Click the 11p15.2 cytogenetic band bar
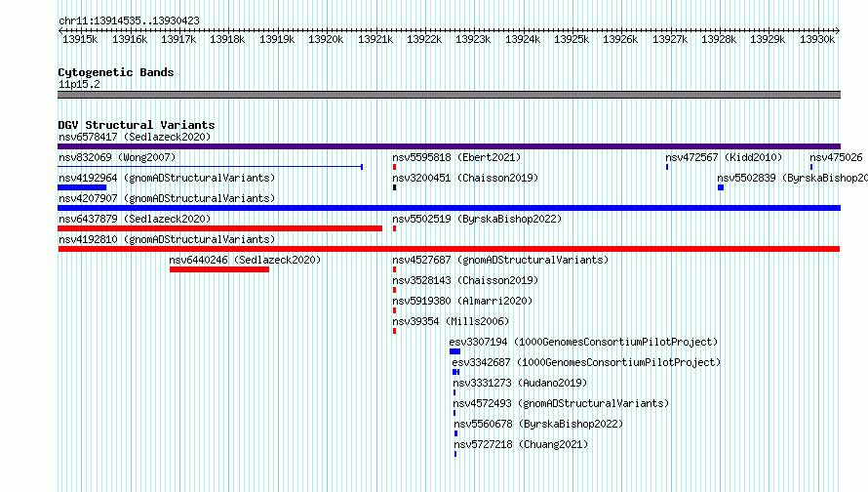 pyautogui.click(x=449, y=95)
